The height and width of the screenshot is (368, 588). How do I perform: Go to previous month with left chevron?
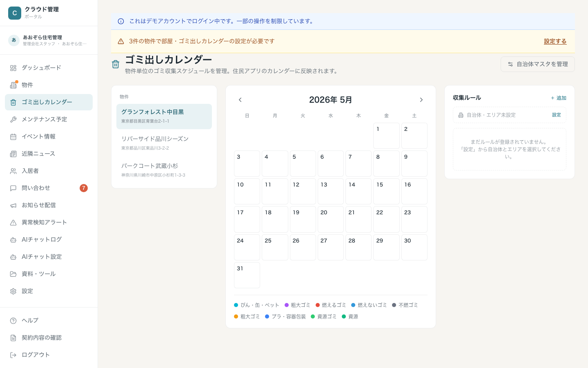(x=240, y=100)
